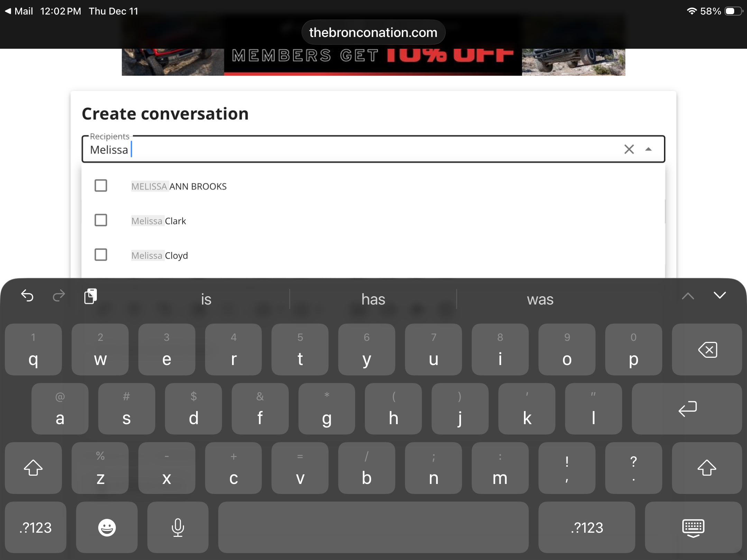Check the Melissa Cloyd checkbox
This screenshot has height=560, width=747.
(101, 255)
